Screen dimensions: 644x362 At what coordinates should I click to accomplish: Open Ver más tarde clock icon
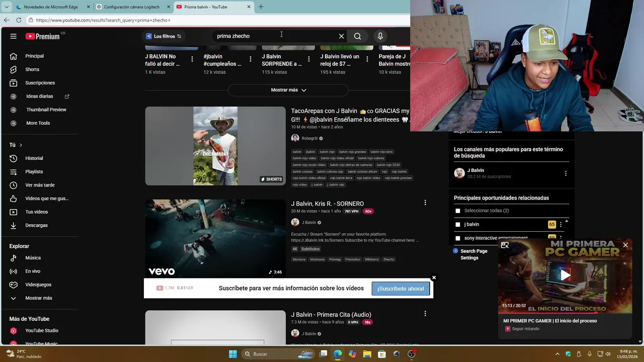14,185
